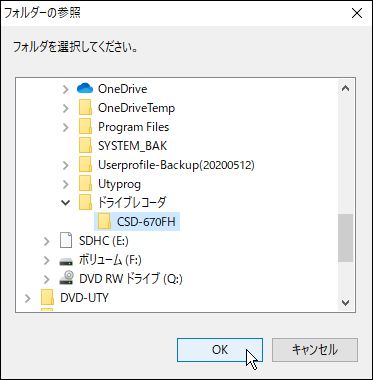Expand the OneDriveTemp folder node
This screenshot has height=380, width=373.
pos(66,108)
